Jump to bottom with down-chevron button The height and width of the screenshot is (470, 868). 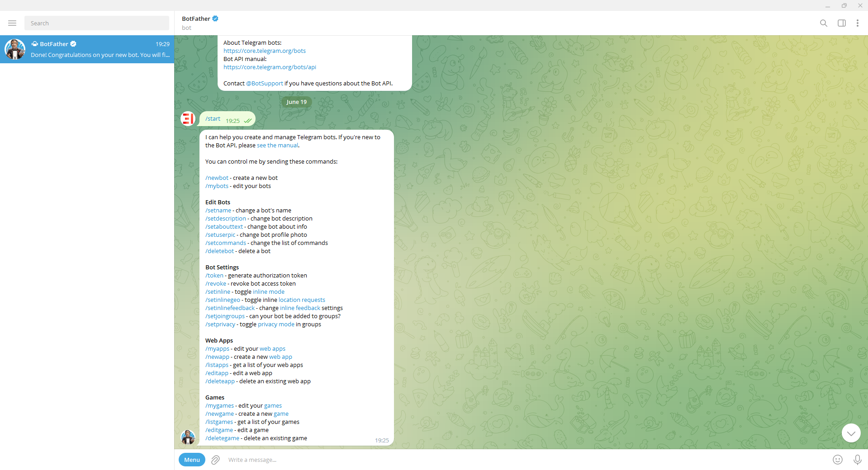[851, 433]
